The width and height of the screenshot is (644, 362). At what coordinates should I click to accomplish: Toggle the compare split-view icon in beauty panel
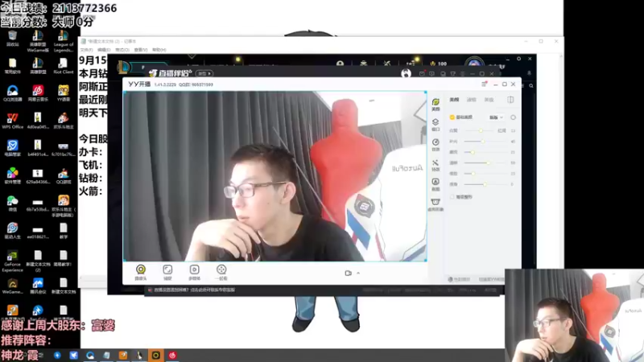[x=510, y=100]
